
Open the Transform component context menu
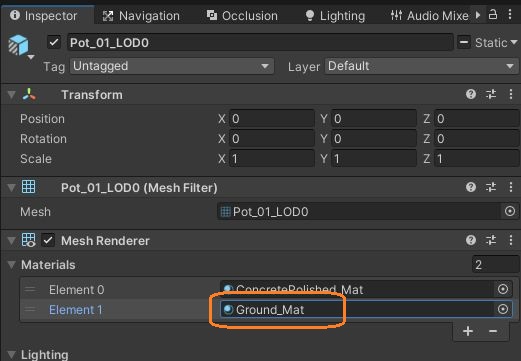[511, 94]
